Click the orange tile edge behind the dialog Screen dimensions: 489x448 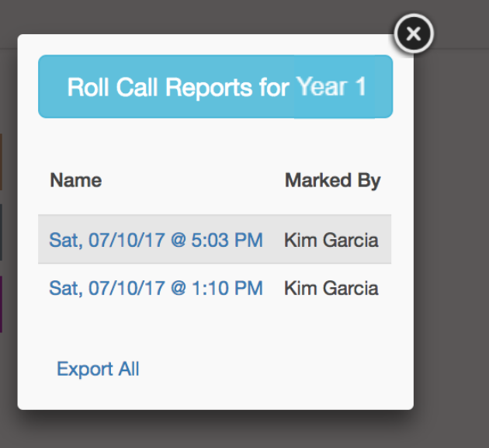point(1,161)
